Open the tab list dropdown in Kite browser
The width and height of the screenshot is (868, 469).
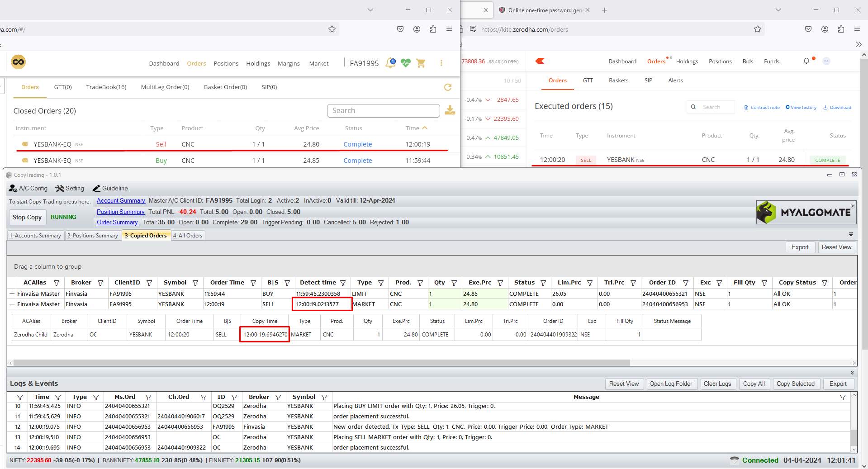point(778,10)
